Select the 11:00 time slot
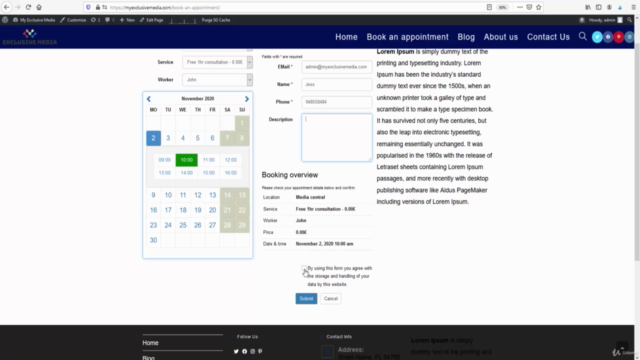 point(209,160)
